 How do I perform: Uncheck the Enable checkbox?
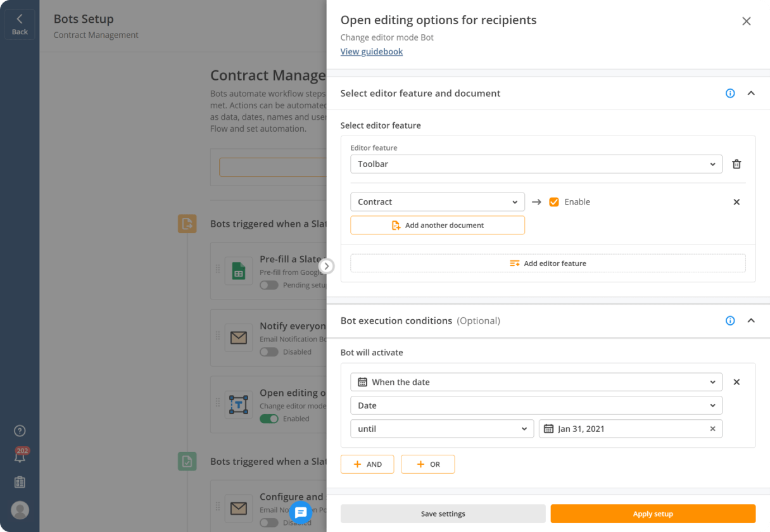pos(554,202)
